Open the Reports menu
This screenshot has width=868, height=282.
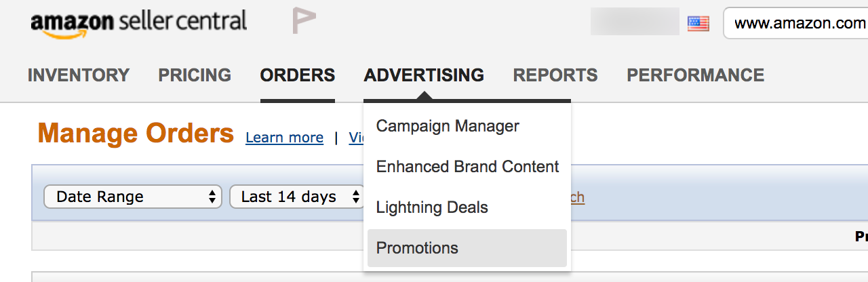[555, 75]
